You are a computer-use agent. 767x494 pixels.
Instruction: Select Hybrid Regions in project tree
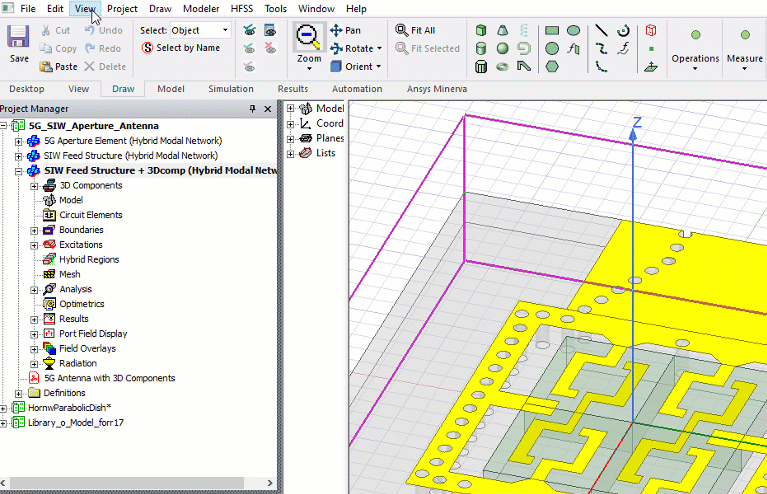tap(88, 259)
